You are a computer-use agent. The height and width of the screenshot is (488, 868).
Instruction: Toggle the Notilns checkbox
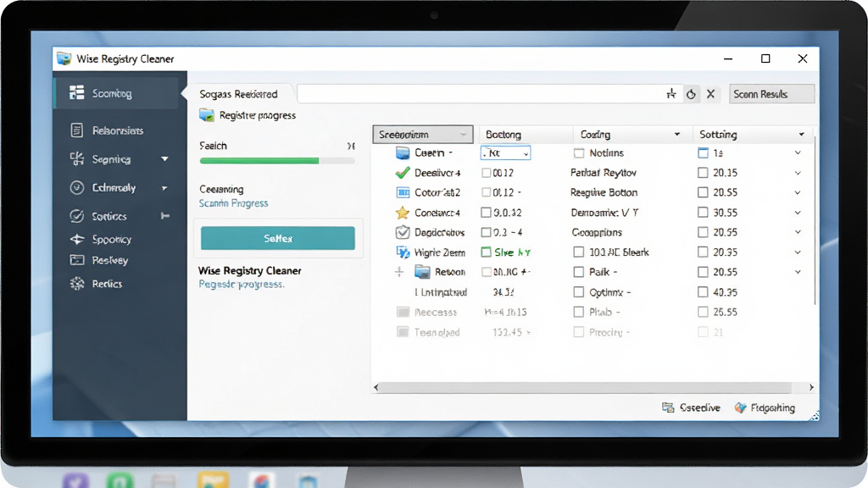(x=579, y=153)
